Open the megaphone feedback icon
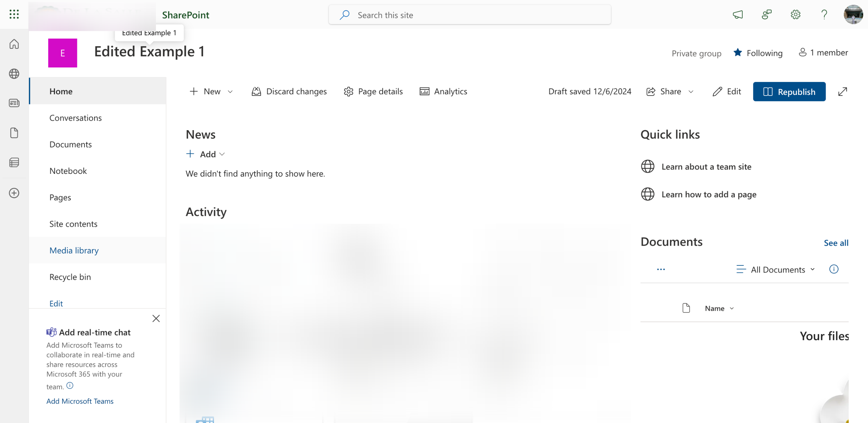Viewport: 868px width, 423px height. pos(738,15)
